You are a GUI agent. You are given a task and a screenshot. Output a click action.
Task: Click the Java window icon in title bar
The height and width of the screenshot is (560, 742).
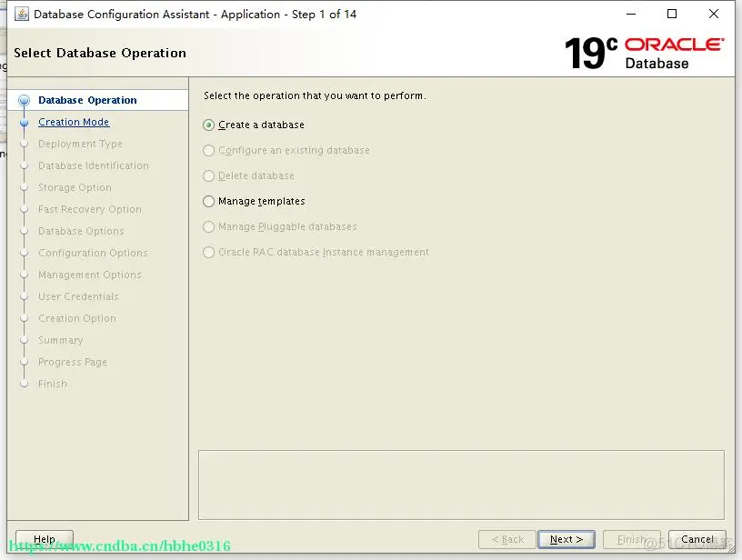click(x=21, y=15)
